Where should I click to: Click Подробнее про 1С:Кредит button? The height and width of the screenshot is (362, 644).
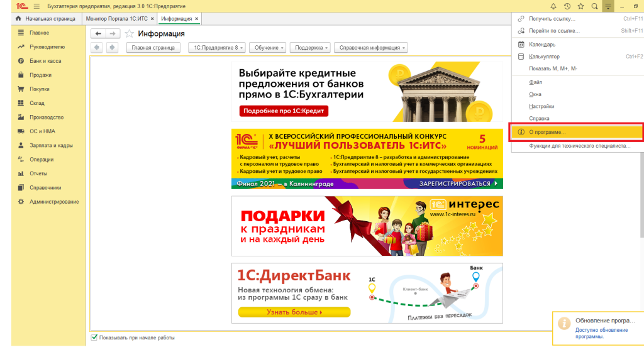pos(284,111)
